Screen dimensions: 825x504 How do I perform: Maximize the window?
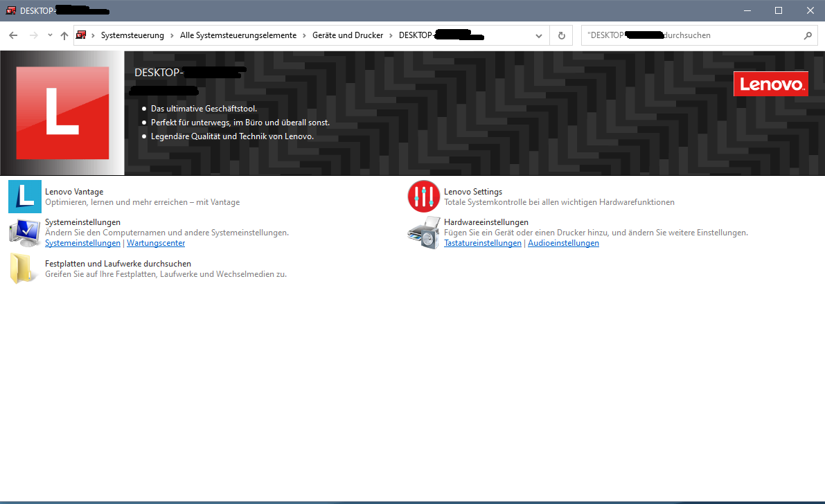[779, 10]
